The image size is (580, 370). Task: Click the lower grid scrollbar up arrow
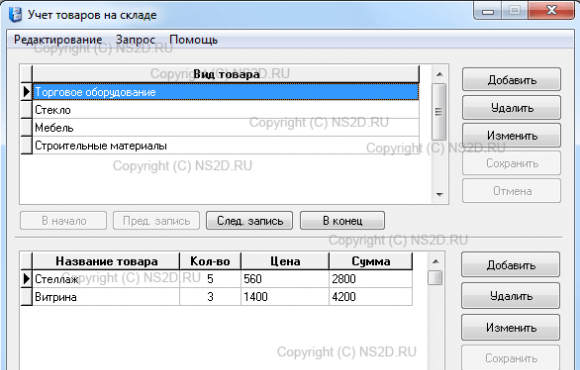pos(435,262)
